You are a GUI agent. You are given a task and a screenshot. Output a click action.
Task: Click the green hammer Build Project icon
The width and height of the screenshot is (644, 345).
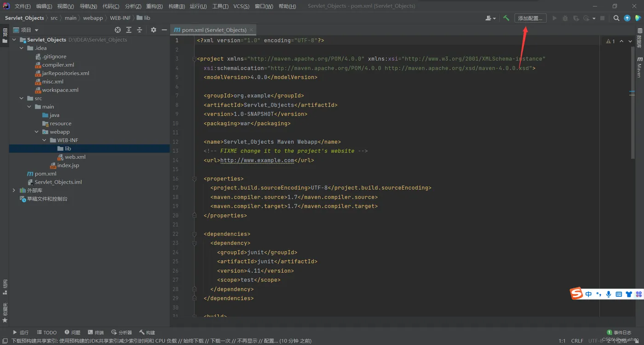[x=506, y=18]
